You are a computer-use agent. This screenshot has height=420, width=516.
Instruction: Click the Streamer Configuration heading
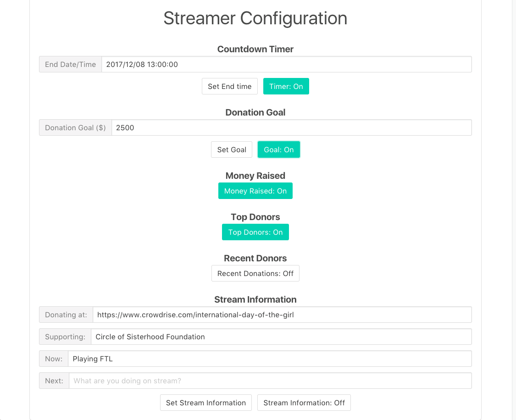pyautogui.click(x=255, y=18)
